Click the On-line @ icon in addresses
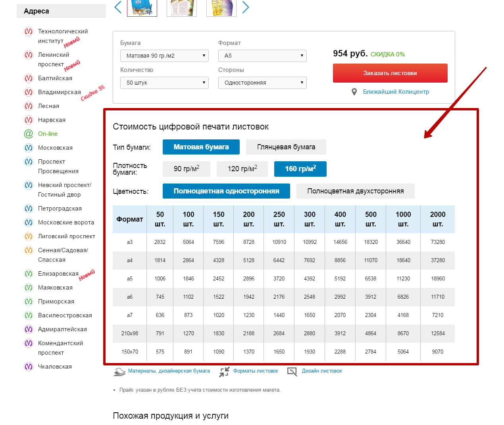Viewport: 504px width, 425px height. 29,134
